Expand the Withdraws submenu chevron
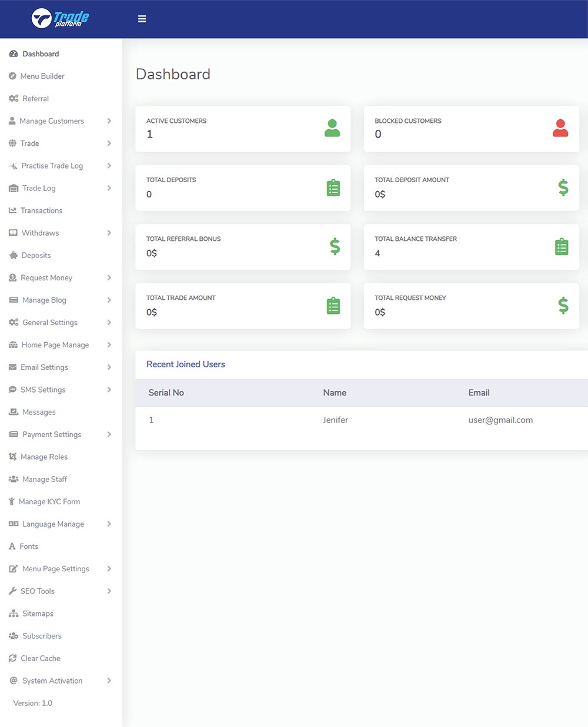Viewport: 588px width, 727px height. (x=109, y=233)
